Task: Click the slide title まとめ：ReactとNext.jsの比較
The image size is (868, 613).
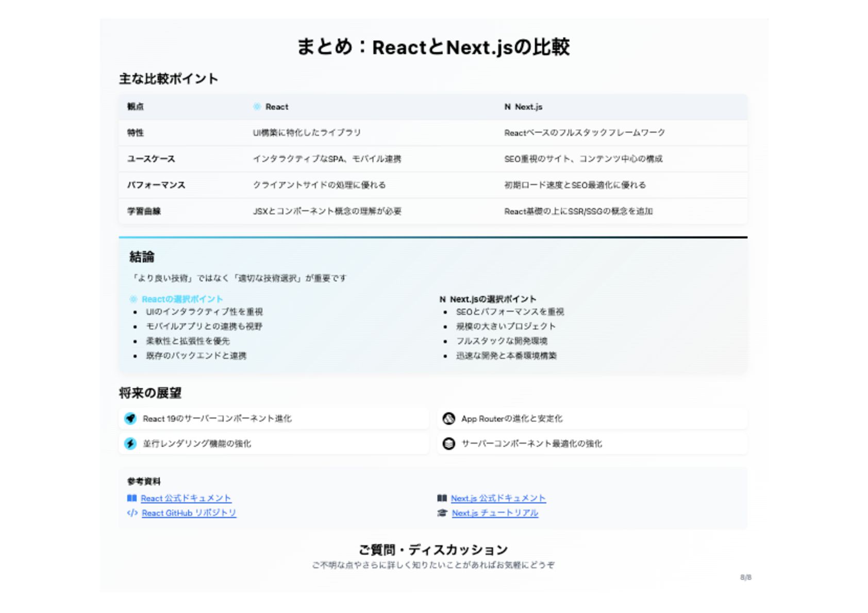Action: pyautogui.click(x=433, y=47)
